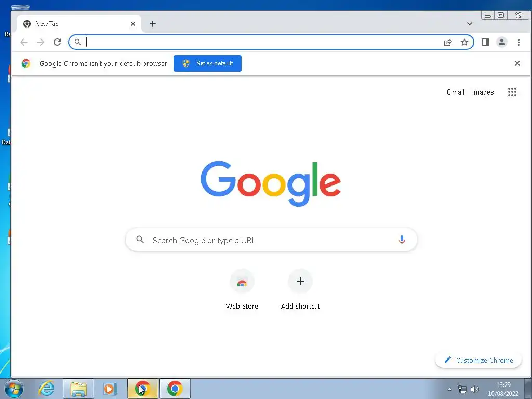Image resolution: width=532 pixels, height=399 pixels.
Task: Dismiss the default browser infobar
Action: 517,63
